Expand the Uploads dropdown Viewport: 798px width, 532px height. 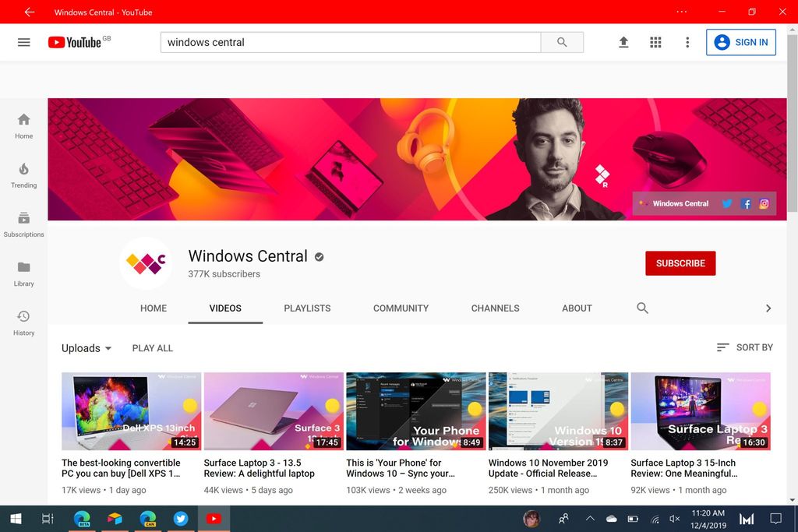pos(86,348)
